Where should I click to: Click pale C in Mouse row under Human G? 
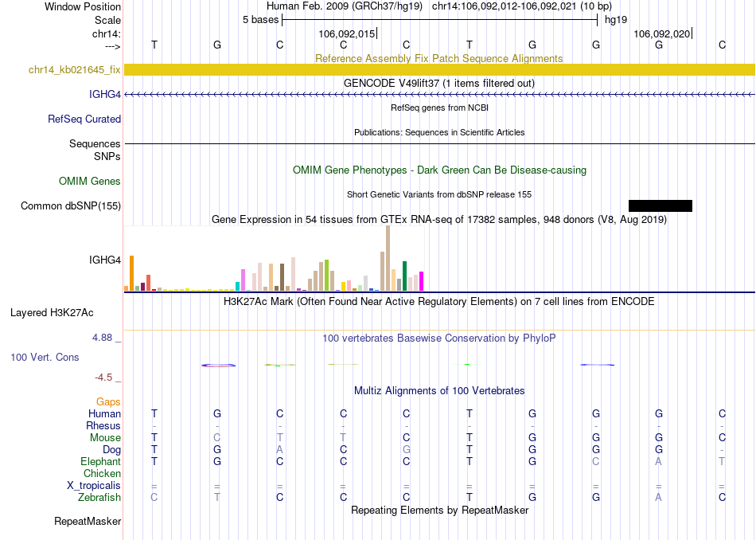tap(217, 438)
